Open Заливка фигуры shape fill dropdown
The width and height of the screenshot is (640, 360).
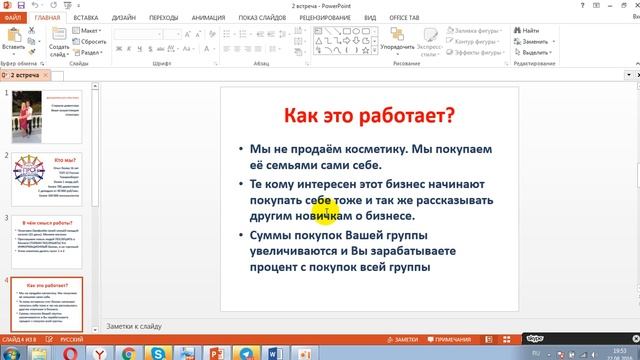pyautogui.click(x=474, y=31)
